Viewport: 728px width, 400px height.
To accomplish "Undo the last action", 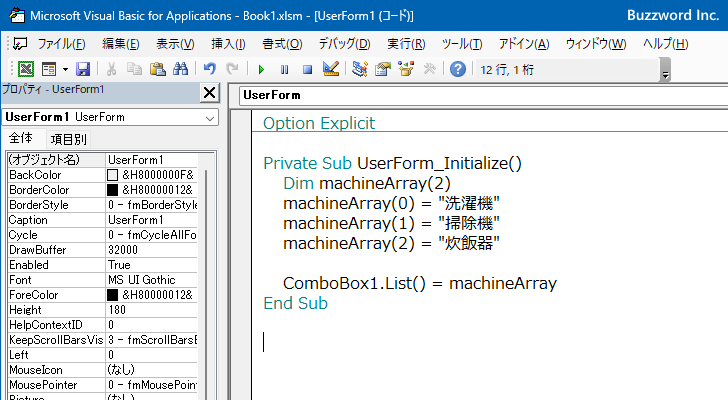I will coord(209,69).
